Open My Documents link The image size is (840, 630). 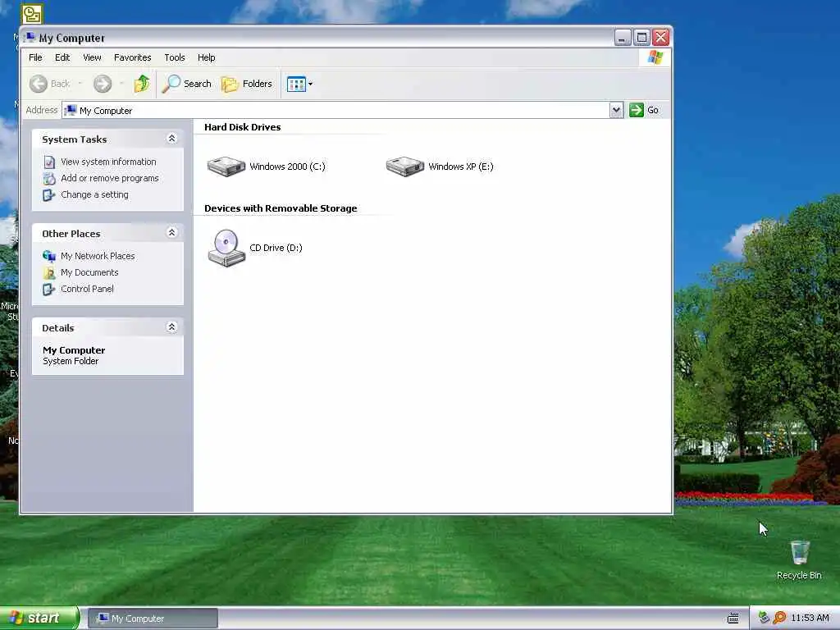[x=89, y=272]
